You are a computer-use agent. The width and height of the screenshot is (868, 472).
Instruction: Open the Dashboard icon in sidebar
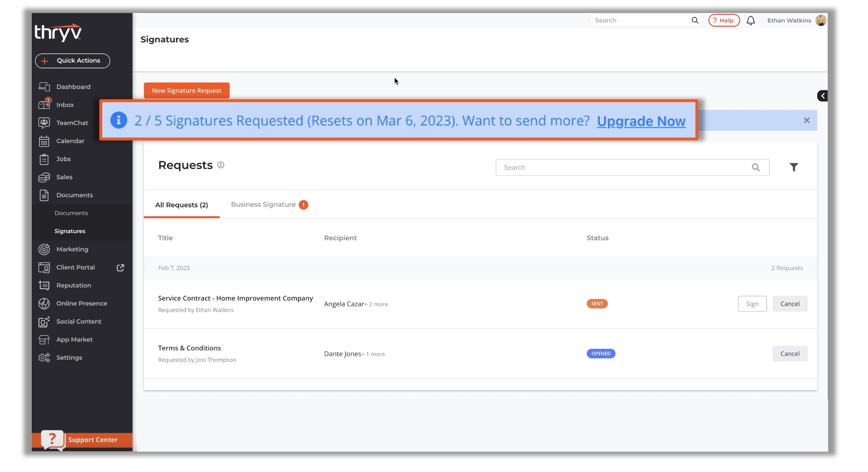tap(44, 87)
